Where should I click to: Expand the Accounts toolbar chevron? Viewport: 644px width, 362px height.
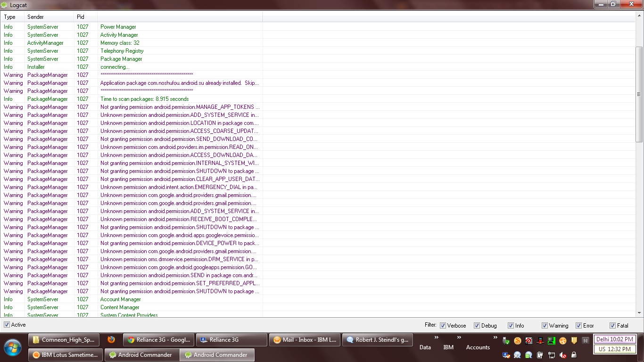coord(495,337)
